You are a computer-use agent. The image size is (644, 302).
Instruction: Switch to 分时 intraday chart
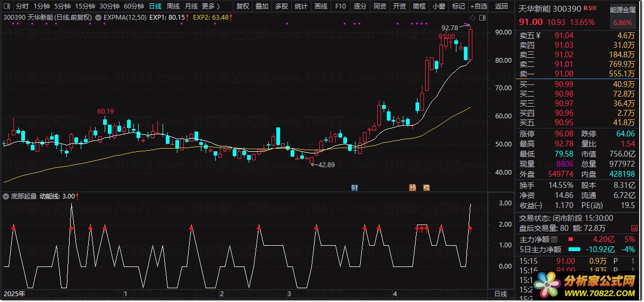22,6
